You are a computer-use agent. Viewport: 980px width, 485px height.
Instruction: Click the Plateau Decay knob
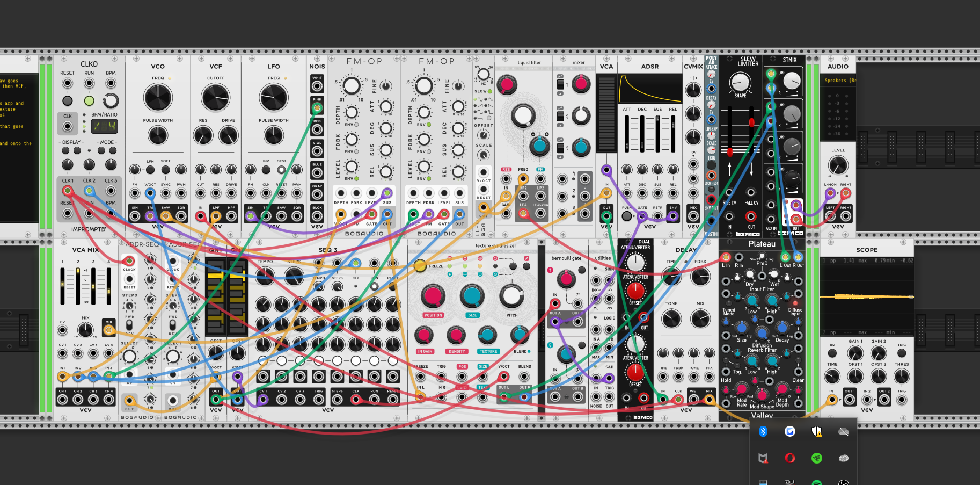point(782,328)
